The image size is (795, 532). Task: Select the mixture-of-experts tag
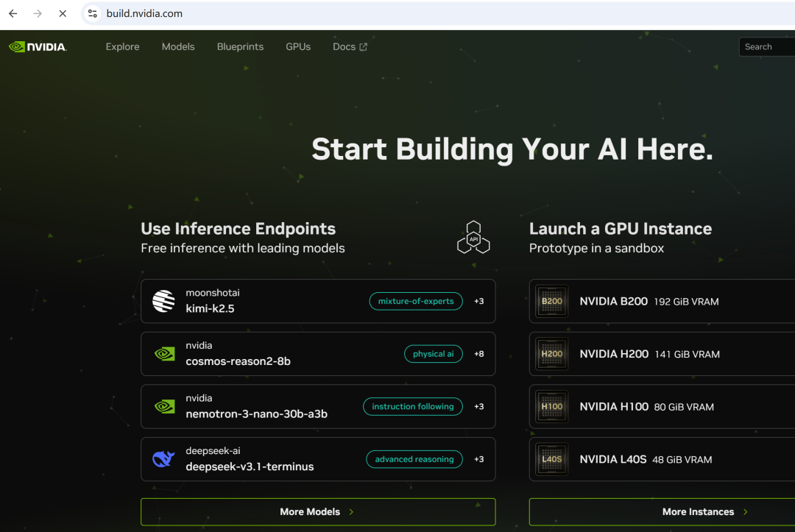coord(416,301)
